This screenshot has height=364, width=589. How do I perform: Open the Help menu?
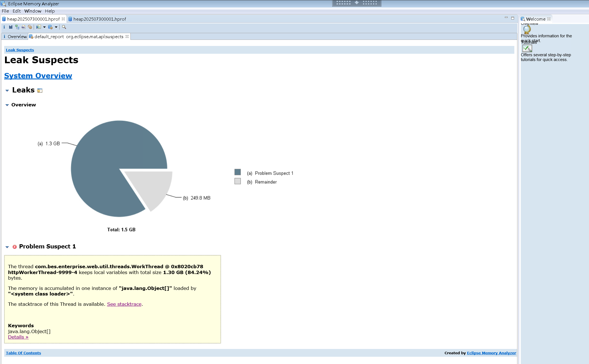tap(50, 11)
